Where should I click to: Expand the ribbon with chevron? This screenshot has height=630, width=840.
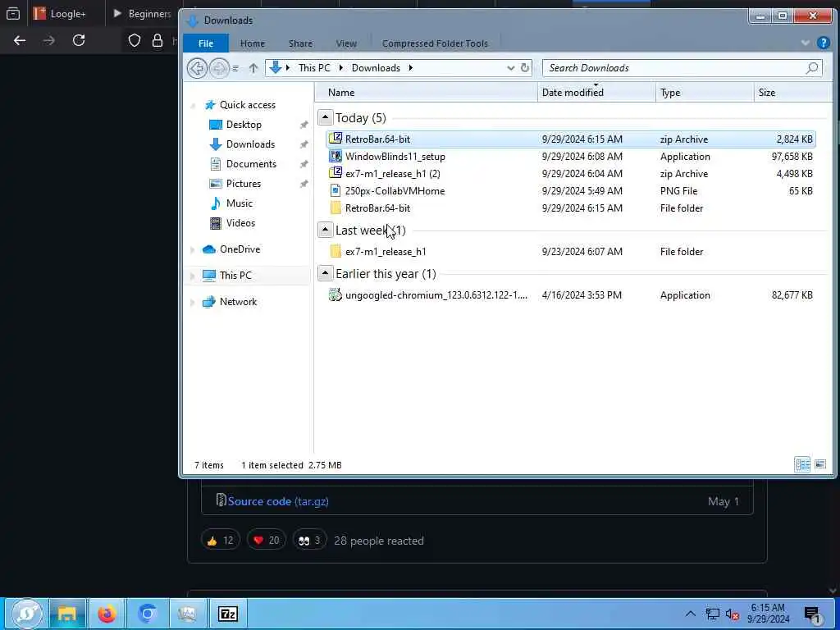click(806, 43)
